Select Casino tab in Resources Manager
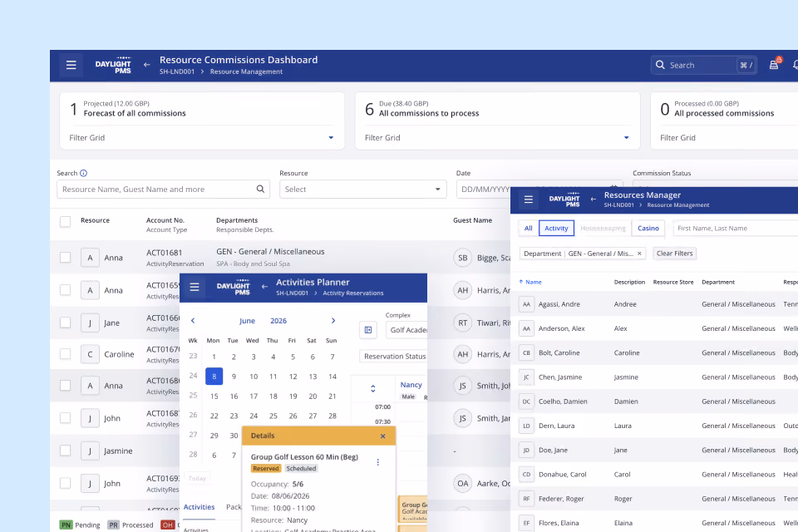Image resolution: width=798 pixels, height=532 pixels. pyautogui.click(x=648, y=228)
